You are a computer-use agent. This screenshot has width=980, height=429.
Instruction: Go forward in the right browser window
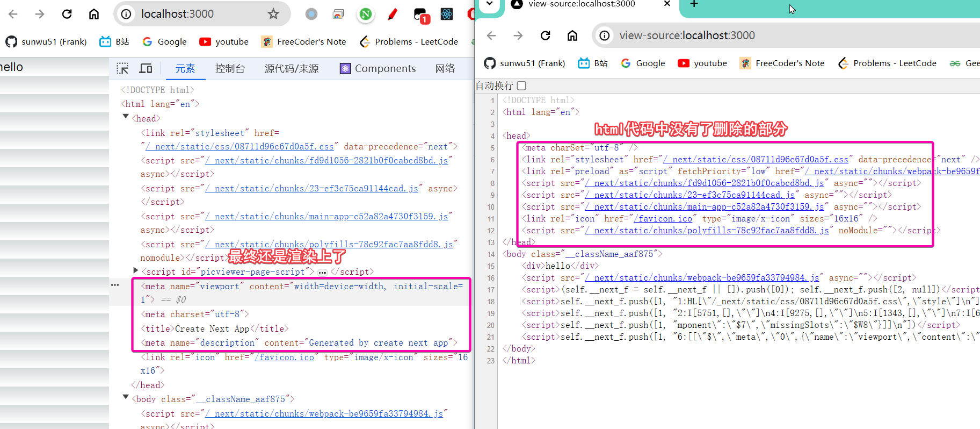point(518,35)
